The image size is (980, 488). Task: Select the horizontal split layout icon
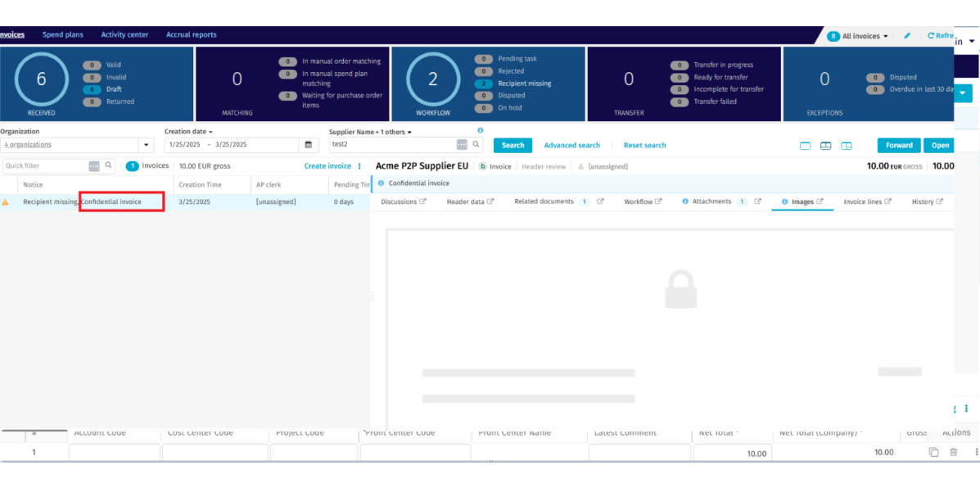[x=825, y=146]
